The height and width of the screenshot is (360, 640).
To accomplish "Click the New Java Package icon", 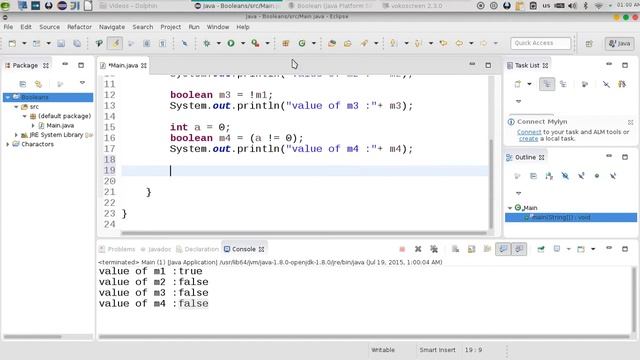I will point(286,43).
